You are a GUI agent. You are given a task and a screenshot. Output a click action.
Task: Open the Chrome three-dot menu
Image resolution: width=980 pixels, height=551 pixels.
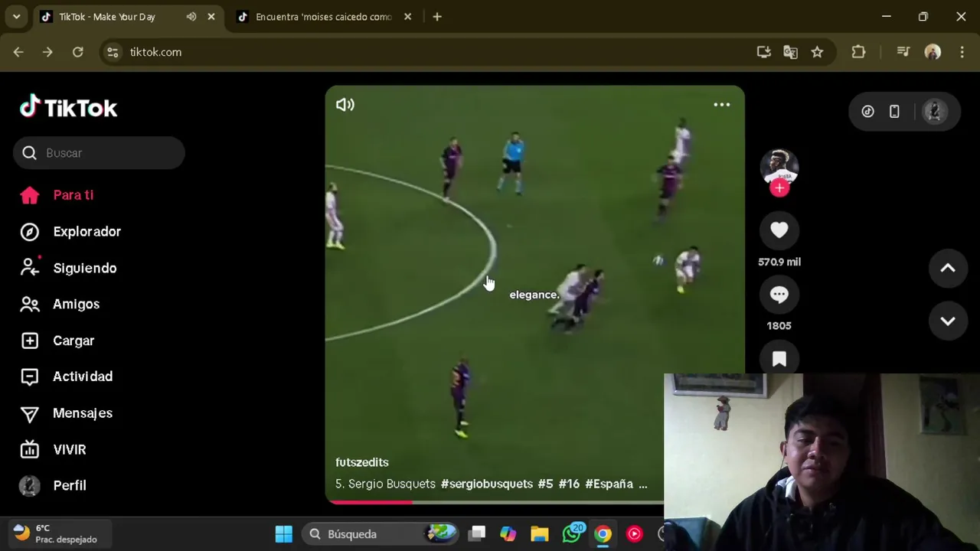pos(962,52)
